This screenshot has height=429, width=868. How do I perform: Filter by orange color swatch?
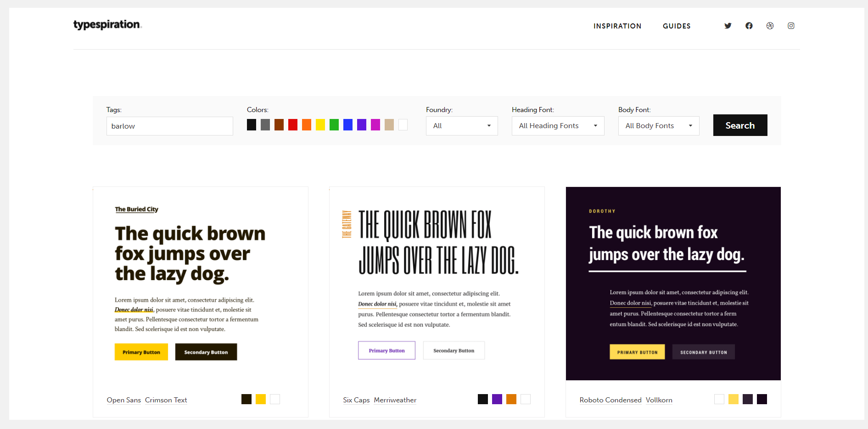[x=307, y=125]
